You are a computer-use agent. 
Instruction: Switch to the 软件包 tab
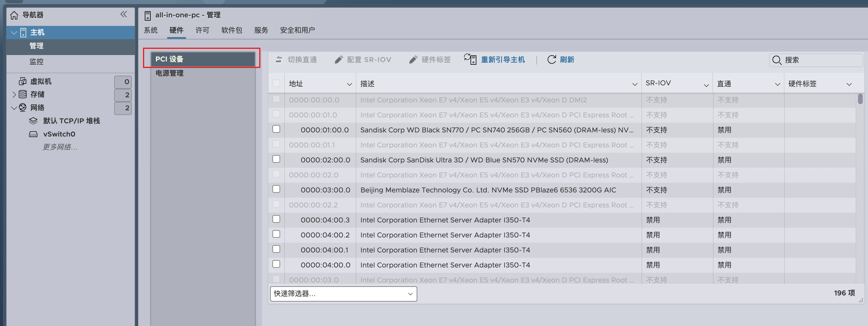coord(232,30)
